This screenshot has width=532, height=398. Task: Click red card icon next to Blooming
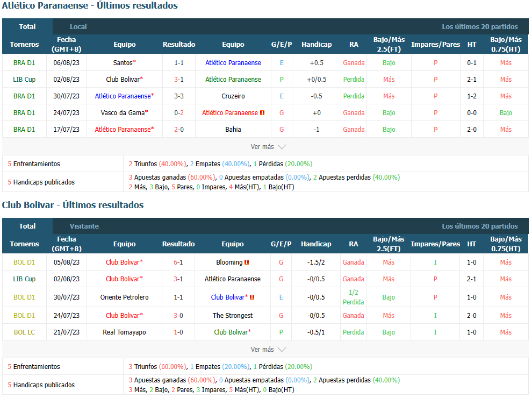click(x=247, y=262)
